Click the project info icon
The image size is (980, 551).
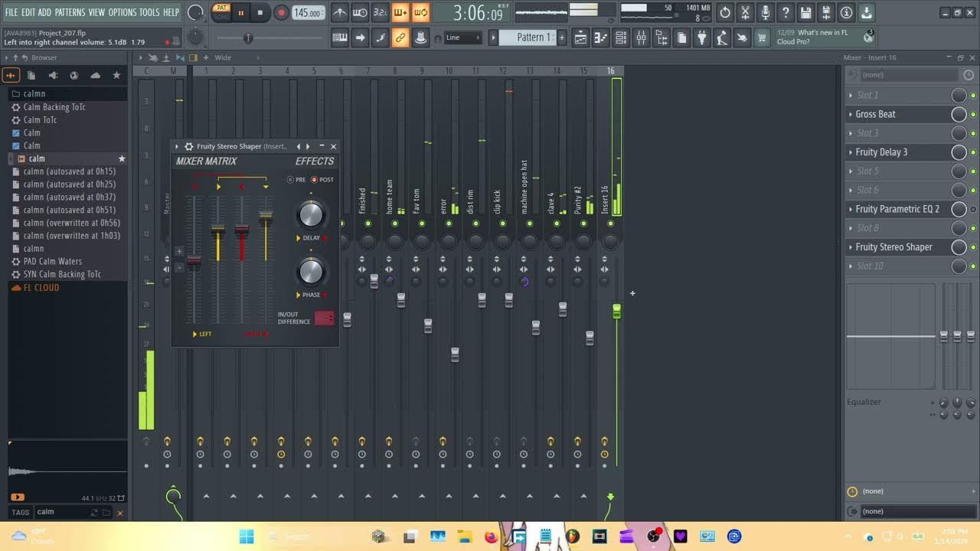click(846, 12)
